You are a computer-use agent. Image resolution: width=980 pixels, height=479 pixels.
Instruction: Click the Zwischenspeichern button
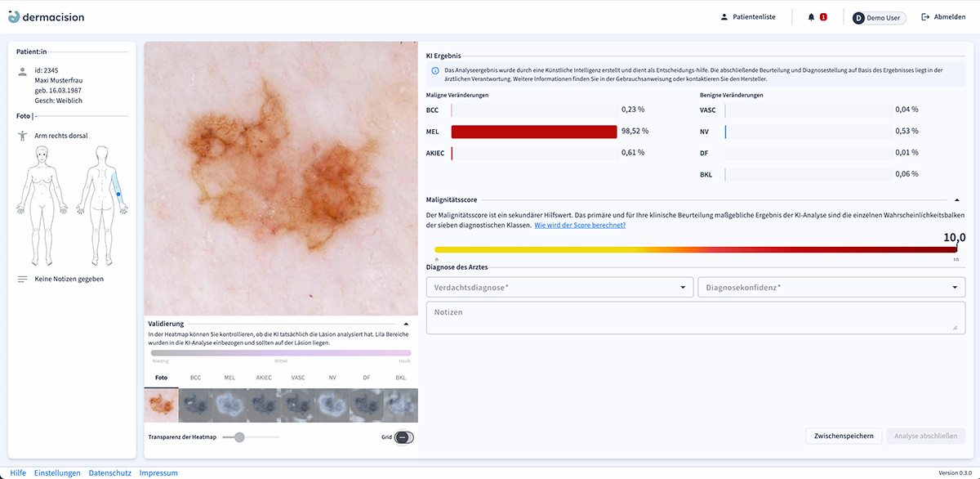coord(844,436)
